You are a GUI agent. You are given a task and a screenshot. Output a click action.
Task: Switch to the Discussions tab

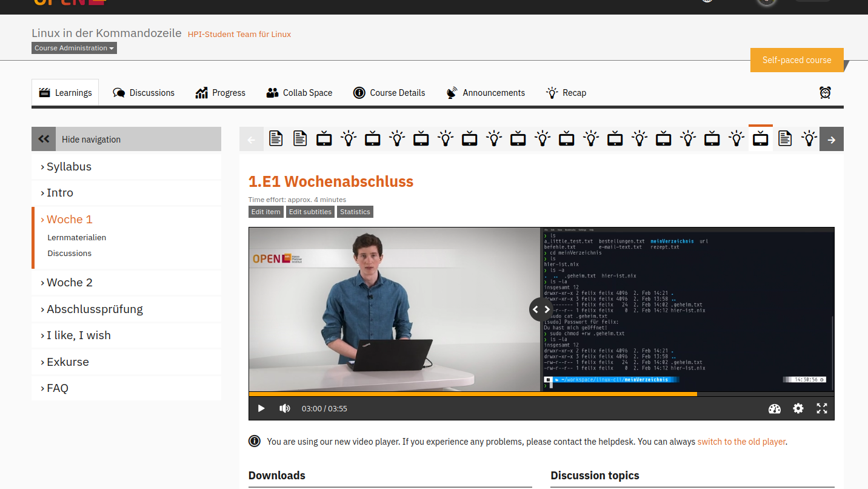click(x=144, y=93)
